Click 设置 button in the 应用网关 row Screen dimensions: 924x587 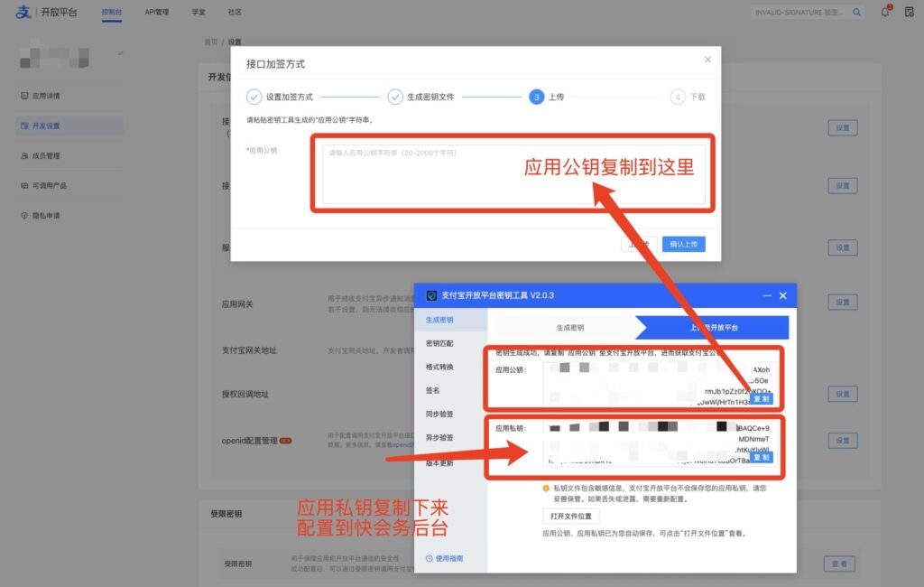point(843,302)
